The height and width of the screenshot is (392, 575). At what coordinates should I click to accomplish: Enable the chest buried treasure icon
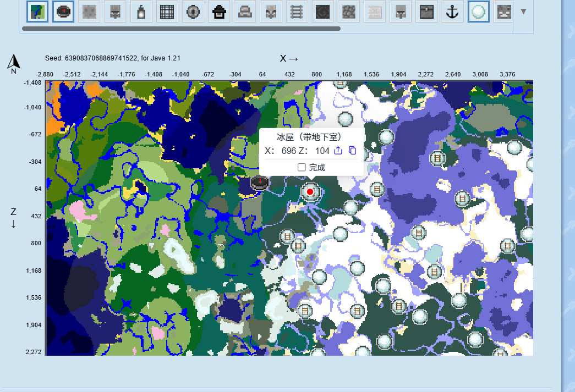pos(426,12)
